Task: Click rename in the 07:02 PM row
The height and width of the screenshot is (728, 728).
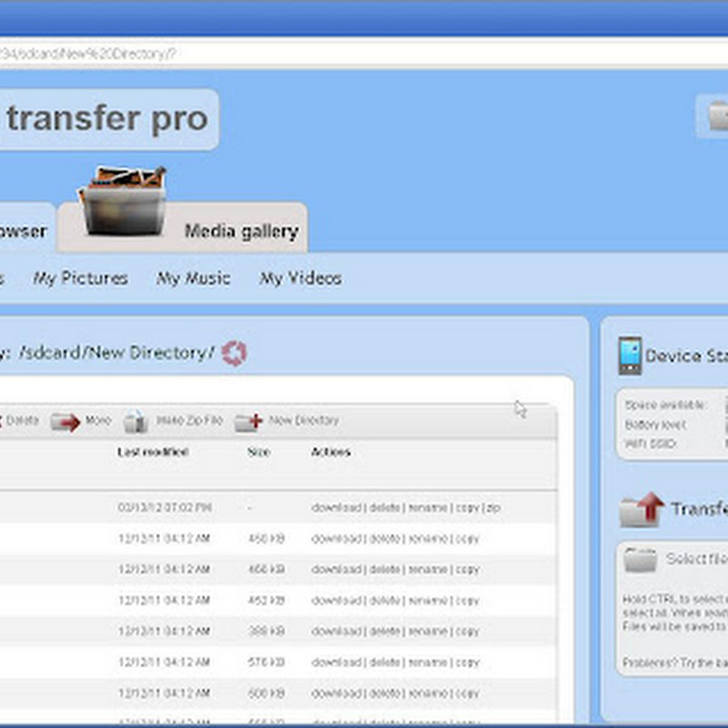Action: pyautogui.click(x=428, y=507)
